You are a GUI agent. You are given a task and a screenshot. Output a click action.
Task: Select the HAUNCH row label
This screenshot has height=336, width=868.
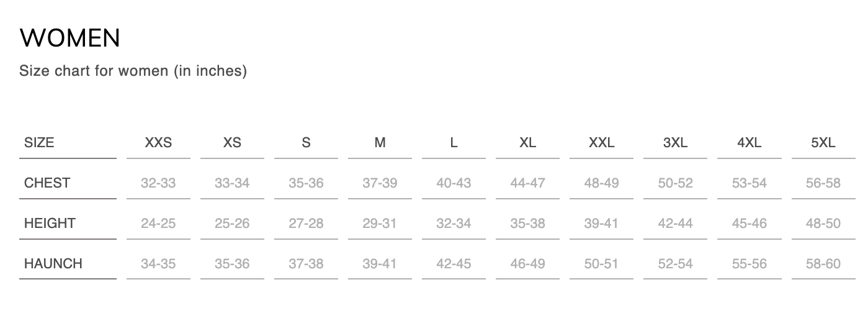pyautogui.click(x=53, y=264)
